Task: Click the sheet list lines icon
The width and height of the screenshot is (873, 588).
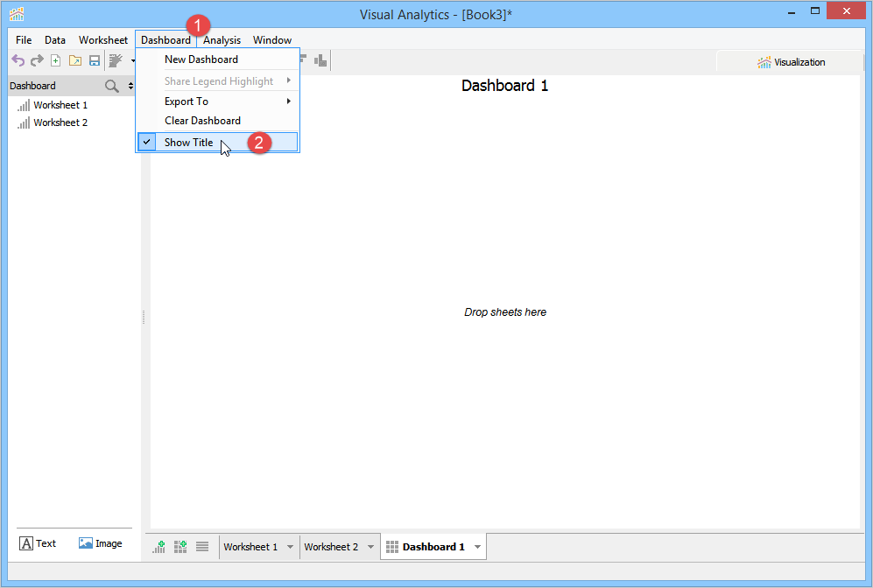Action: [x=202, y=547]
